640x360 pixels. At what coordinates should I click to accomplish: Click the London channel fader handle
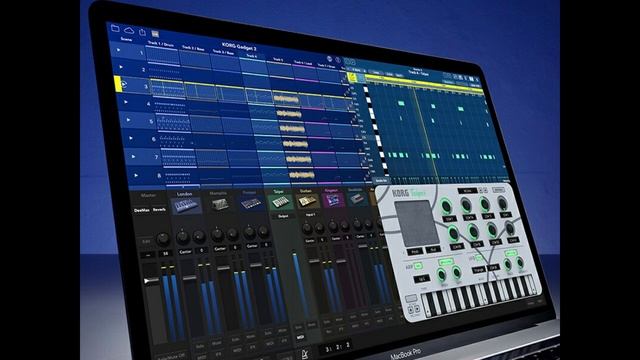tap(189, 278)
